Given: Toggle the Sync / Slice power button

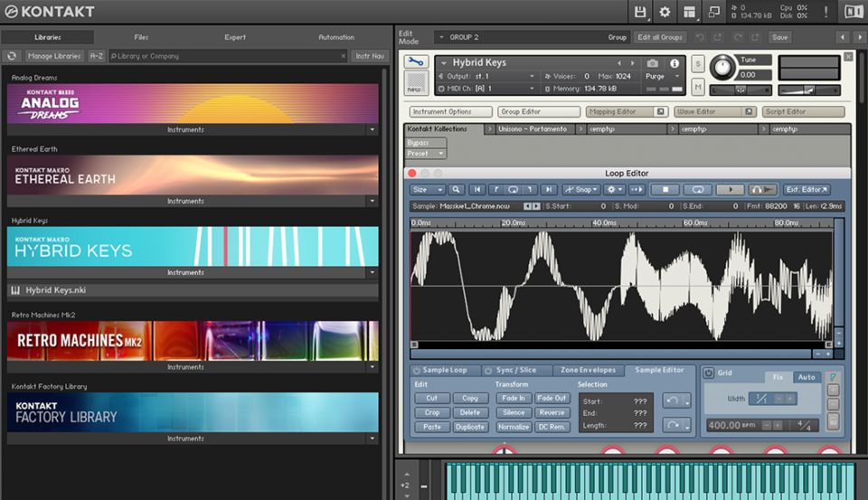Looking at the screenshot, I should tap(488, 370).
